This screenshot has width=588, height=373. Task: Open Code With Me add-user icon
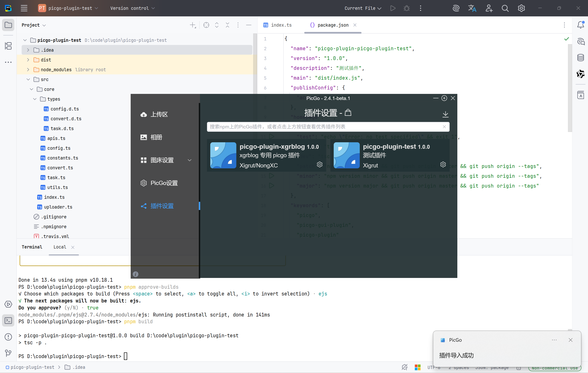489,8
